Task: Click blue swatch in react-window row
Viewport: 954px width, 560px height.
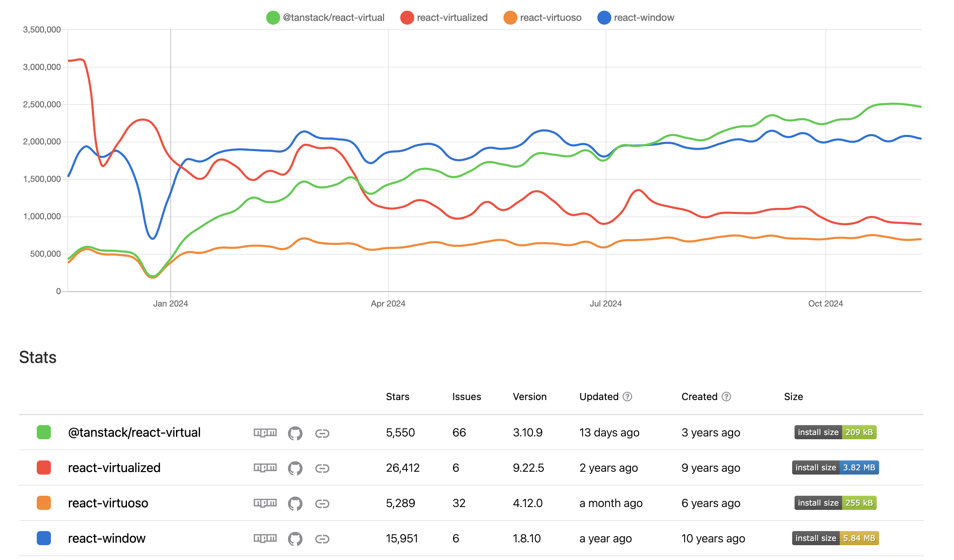Action: [44, 538]
